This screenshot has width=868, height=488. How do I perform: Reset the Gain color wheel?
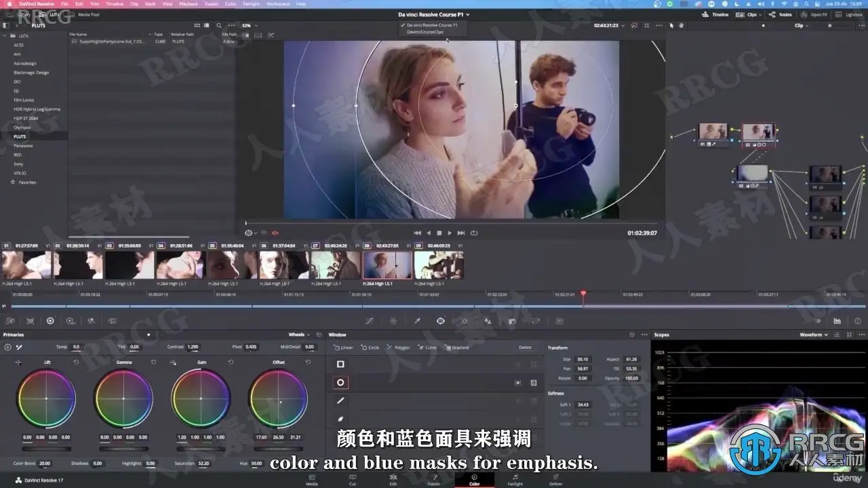click(x=231, y=362)
